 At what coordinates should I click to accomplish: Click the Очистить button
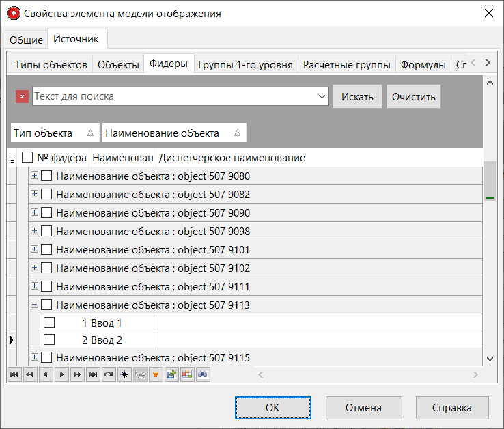[x=413, y=97]
